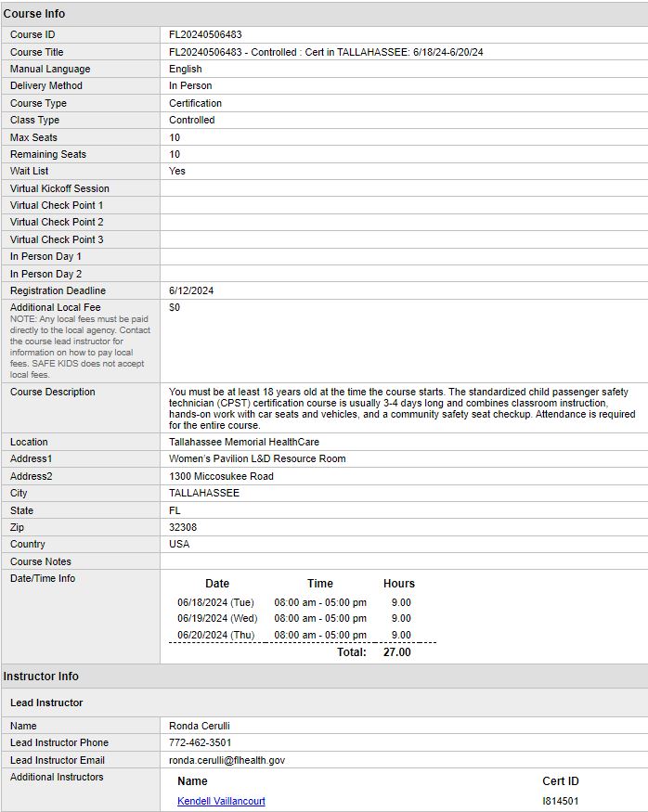Click the Course ID value FL20240506483
648x812 pixels.
click(x=205, y=34)
